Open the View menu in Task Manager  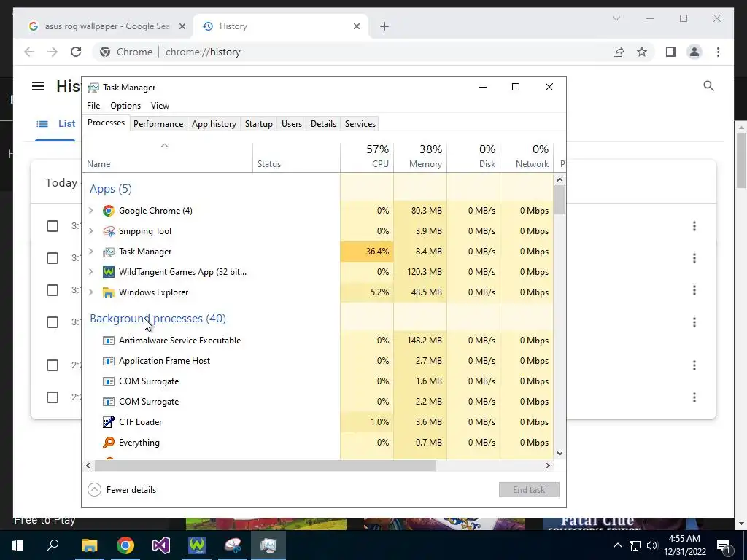point(160,106)
